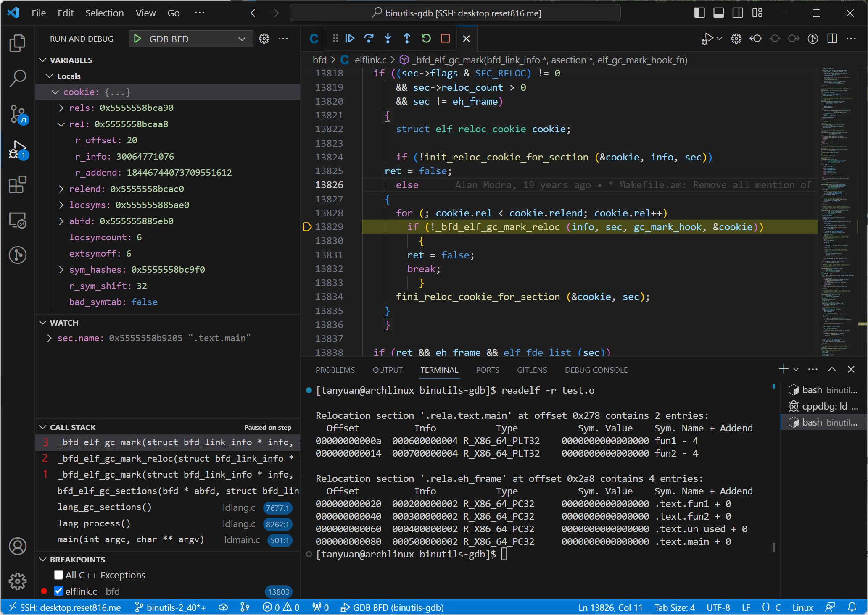Click UTF-8 encoding in status bar
Viewport: 868px width, 615px height.
coord(718,607)
